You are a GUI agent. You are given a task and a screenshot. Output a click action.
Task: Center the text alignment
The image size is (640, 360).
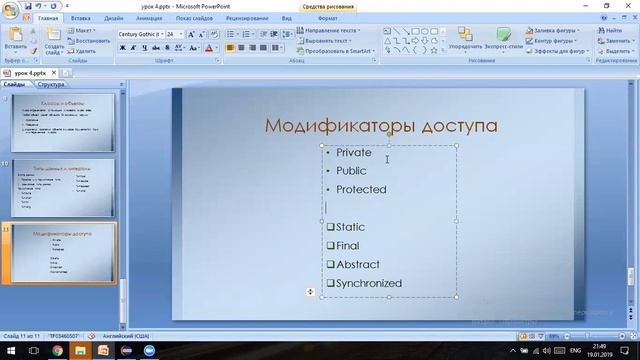[x=241, y=48]
